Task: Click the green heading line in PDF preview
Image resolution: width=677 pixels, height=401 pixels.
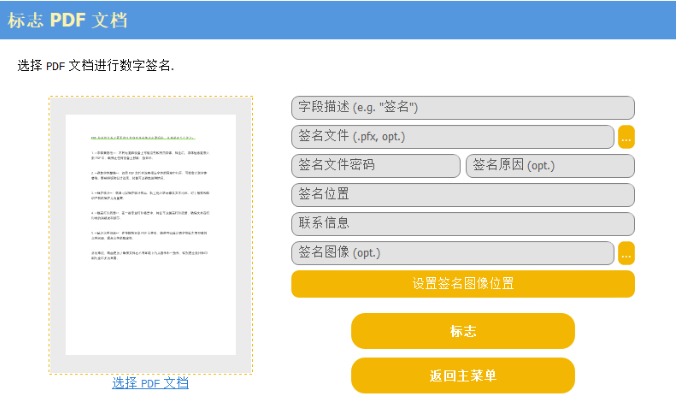Action: [x=150, y=133]
